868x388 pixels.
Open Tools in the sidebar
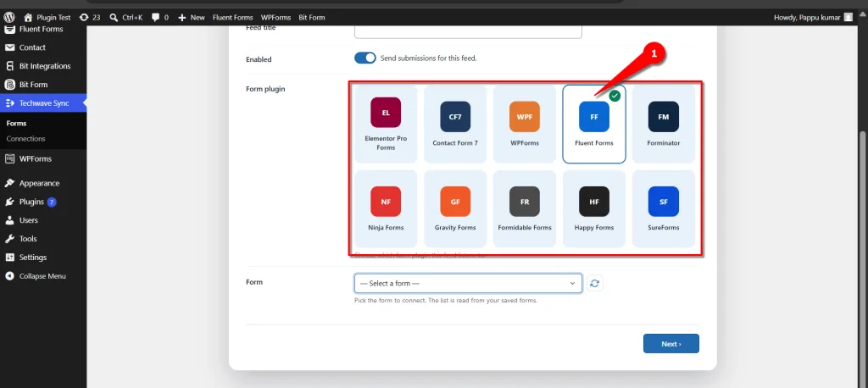(x=43, y=239)
